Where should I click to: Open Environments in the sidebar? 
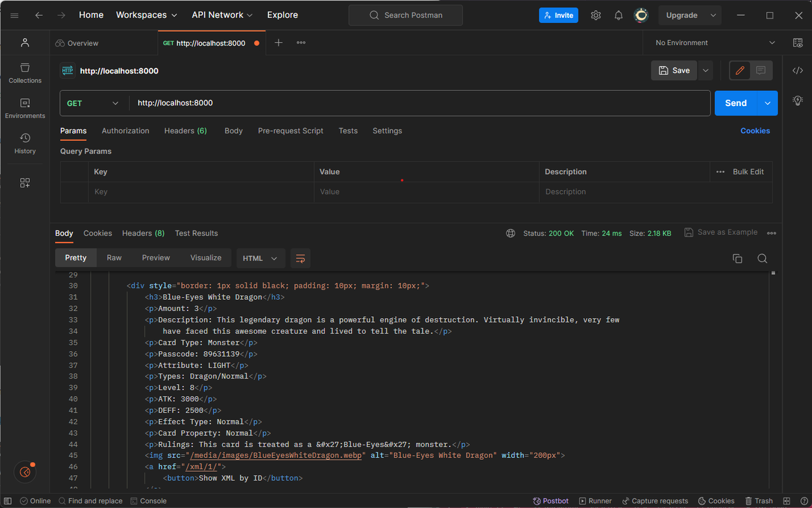tap(25, 108)
